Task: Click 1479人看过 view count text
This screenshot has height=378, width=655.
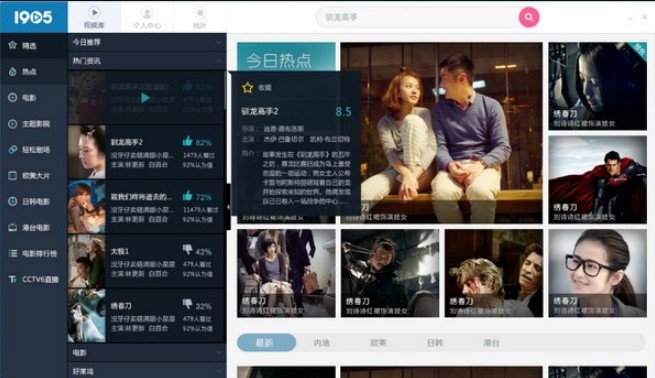Action: pyautogui.click(x=198, y=155)
